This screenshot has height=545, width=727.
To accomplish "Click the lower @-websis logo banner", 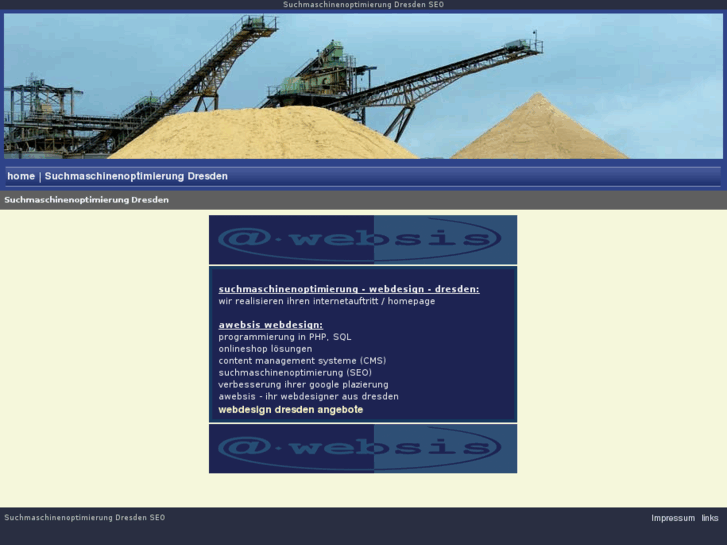I will (363, 449).
